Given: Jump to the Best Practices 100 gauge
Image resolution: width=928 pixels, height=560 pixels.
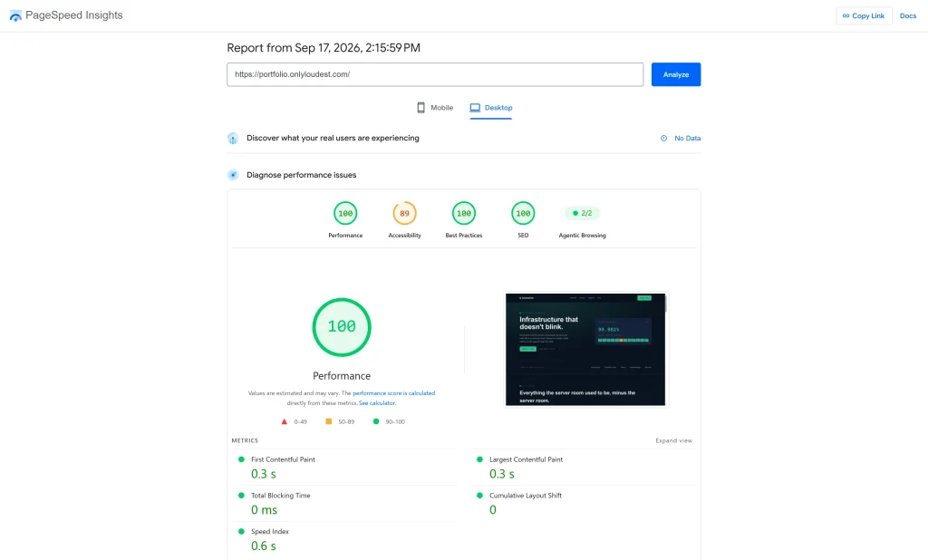Looking at the screenshot, I should [x=463, y=213].
